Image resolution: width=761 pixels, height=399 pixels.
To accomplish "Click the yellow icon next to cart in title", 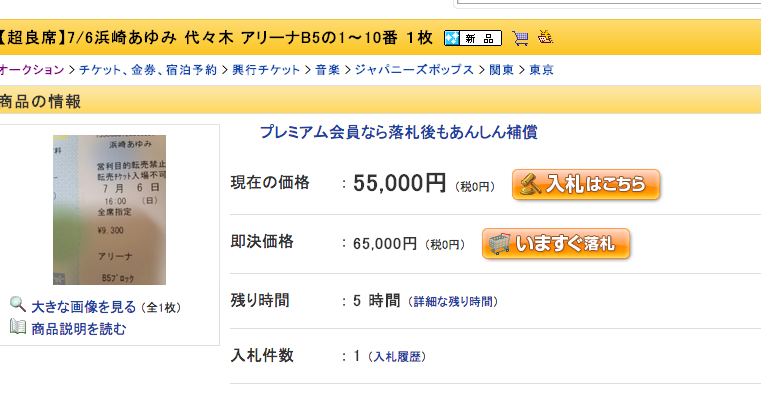I will click(546, 37).
